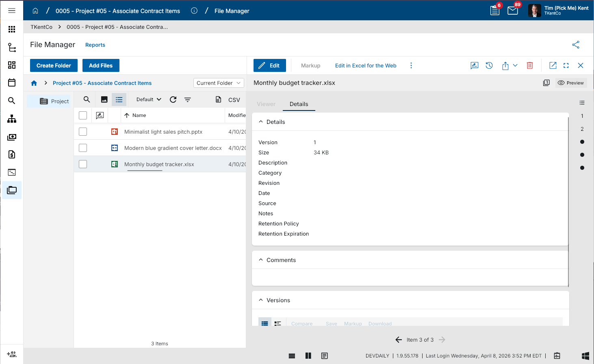This screenshot has height=364, width=594.
Task: Open the filter icon in file toolbar
Action: point(187,100)
